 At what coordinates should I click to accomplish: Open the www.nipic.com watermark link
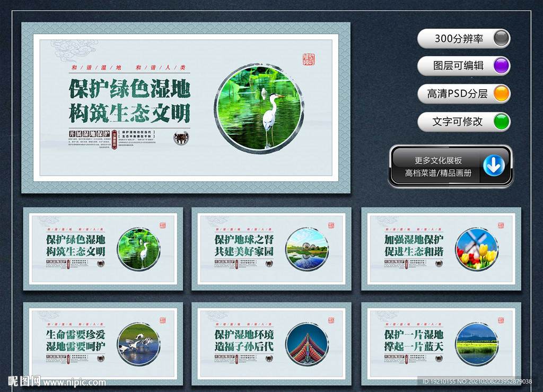tap(74, 382)
